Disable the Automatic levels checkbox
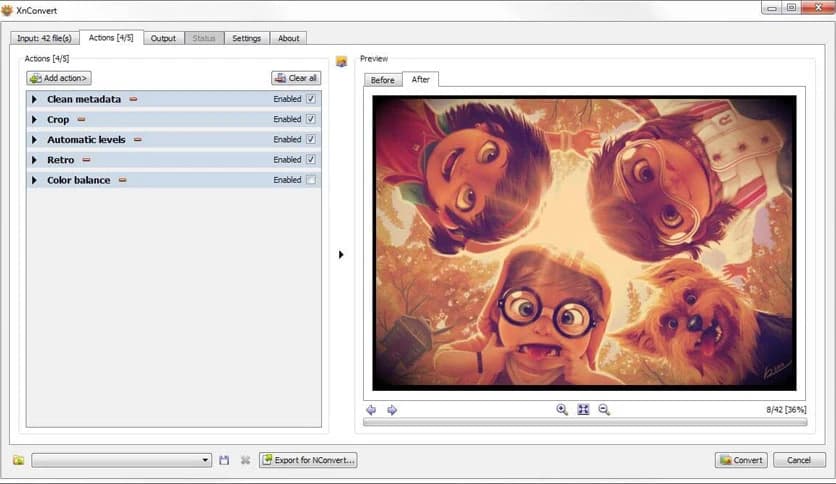Viewport: 836px width, 484px height. (x=311, y=140)
